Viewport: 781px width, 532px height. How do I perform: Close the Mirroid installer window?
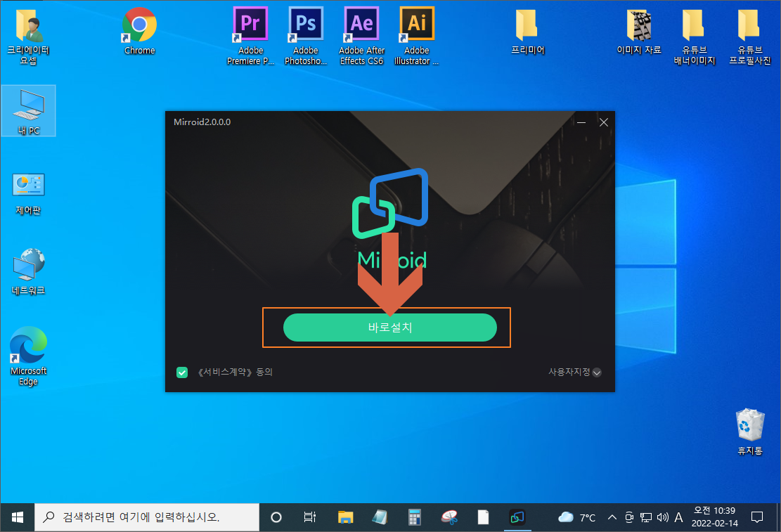coord(604,122)
